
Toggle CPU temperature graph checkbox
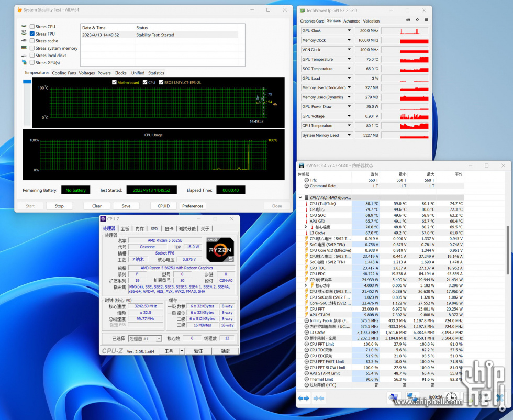pos(145,83)
